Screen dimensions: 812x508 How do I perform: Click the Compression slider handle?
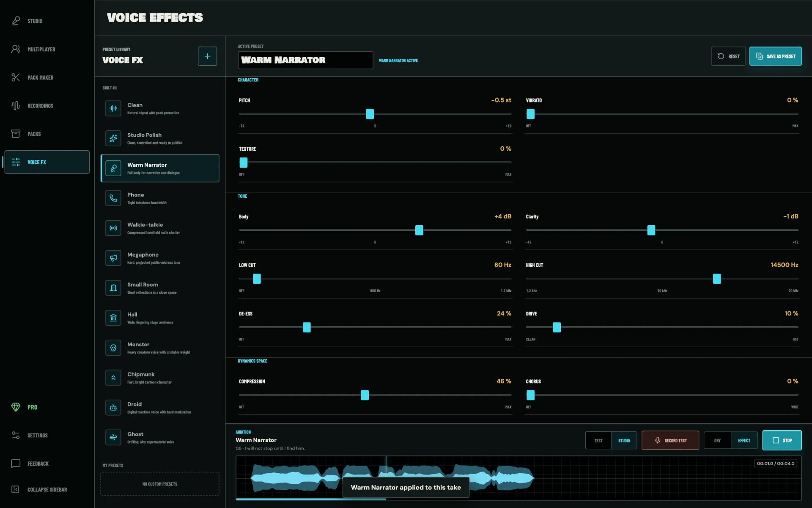(x=365, y=395)
